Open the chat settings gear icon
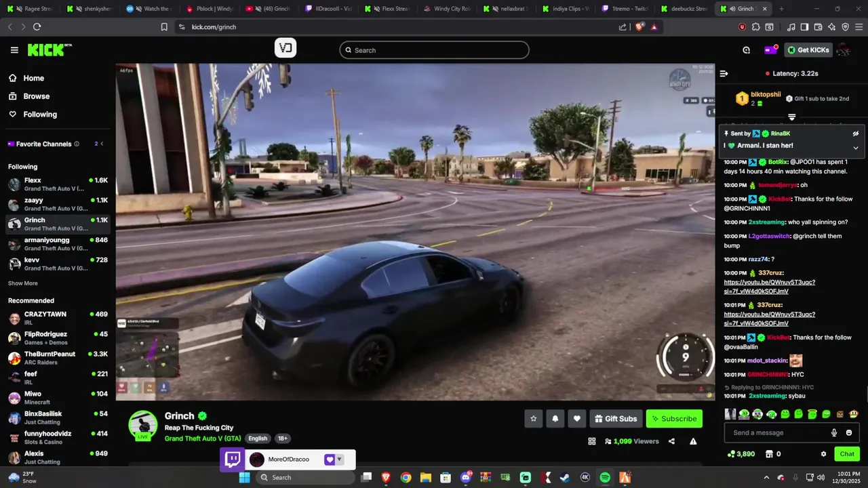The width and height of the screenshot is (868, 488). click(823, 454)
